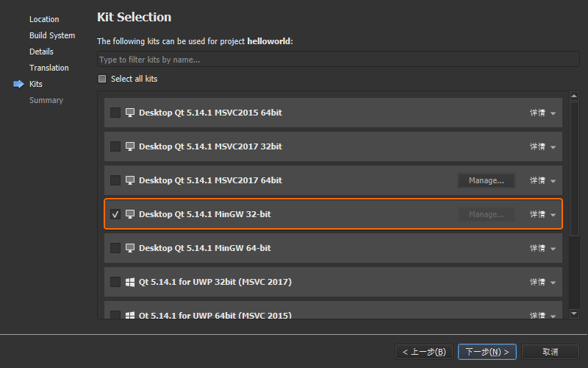Screen dimensions: 588x368
Task: Check Desktop Qt 5.14.1 MinGW 64-bit kit
Action: tap(115, 248)
